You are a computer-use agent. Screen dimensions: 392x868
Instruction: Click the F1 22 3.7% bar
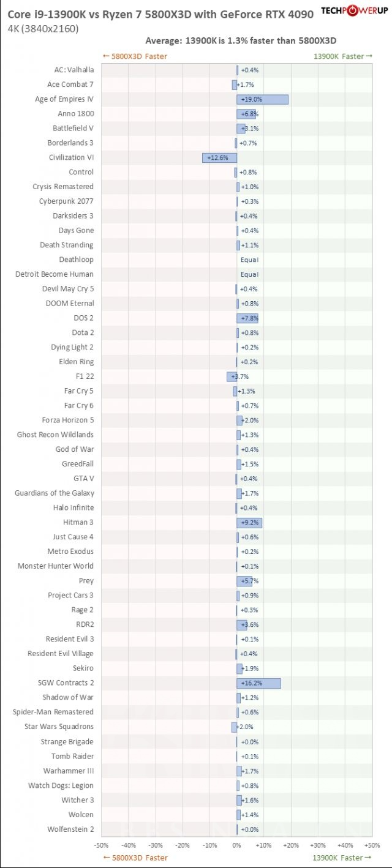[x=232, y=376]
